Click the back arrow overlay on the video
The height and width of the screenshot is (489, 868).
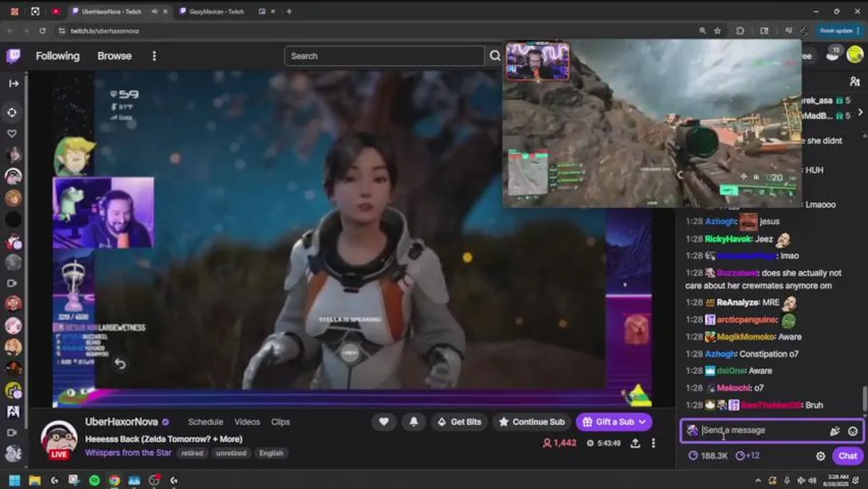[x=120, y=364]
